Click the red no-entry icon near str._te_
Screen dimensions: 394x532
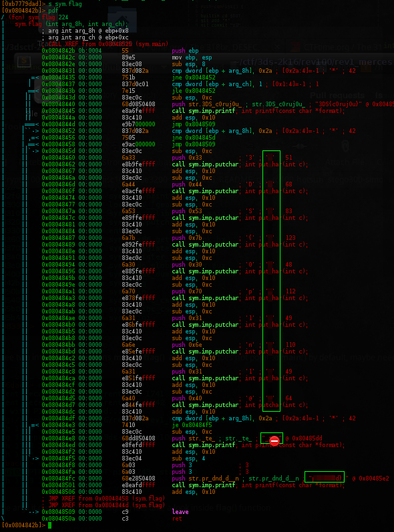click(x=274, y=440)
